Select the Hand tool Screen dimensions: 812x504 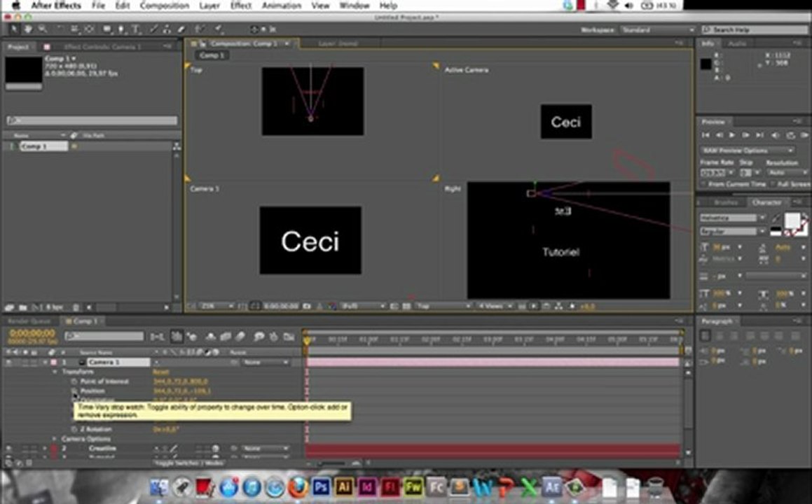coord(28,29)
